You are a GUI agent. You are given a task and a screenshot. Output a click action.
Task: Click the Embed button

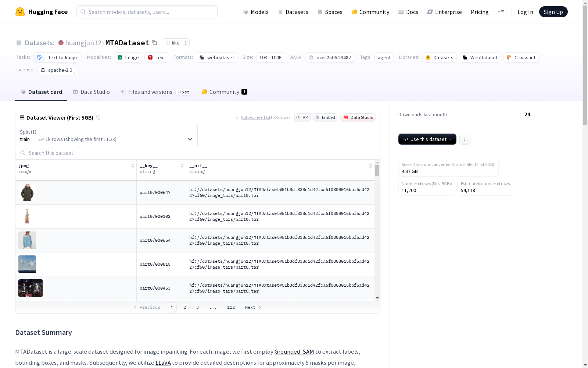point(325,117)
